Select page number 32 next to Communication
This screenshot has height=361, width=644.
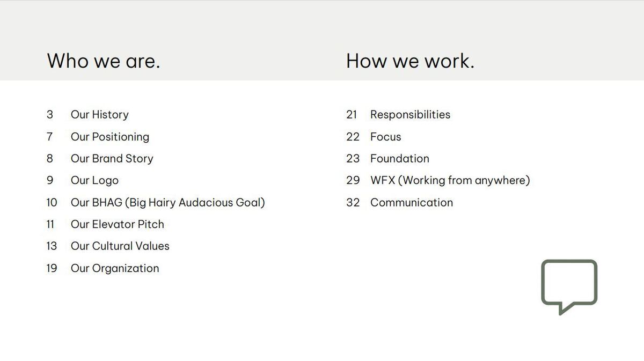(x=353, y=203)
